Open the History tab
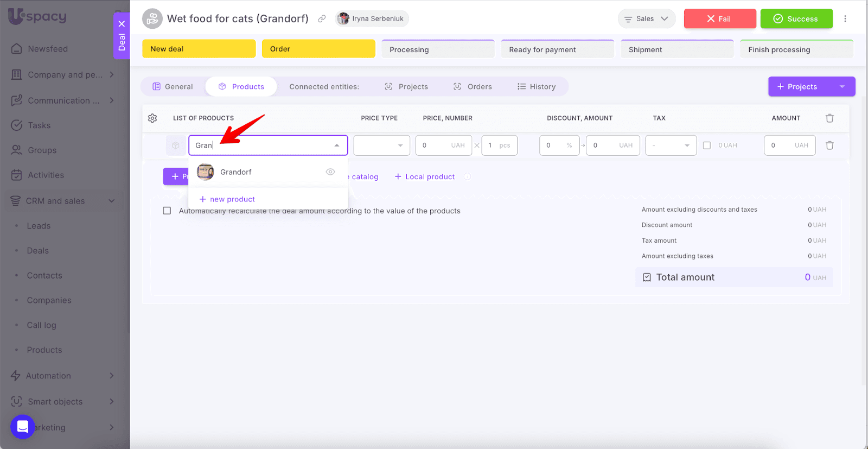Screen dimensions: 868x449 click(x=537, y=87)
